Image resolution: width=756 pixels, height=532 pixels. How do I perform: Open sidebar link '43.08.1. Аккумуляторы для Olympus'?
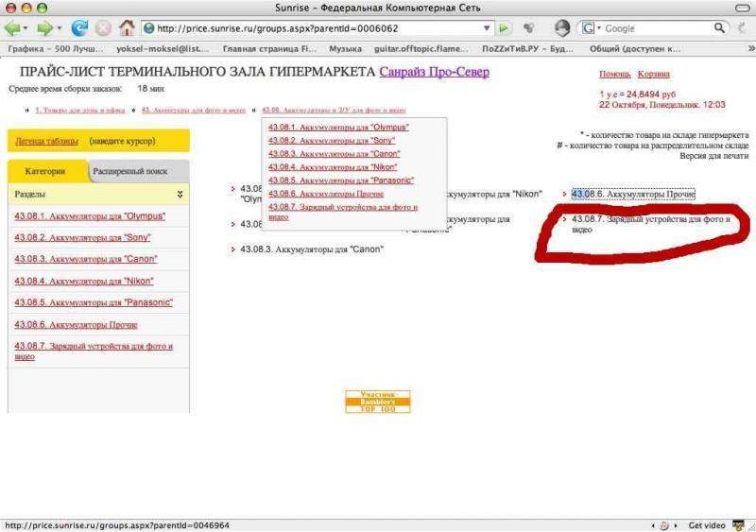tap(90, 216)
